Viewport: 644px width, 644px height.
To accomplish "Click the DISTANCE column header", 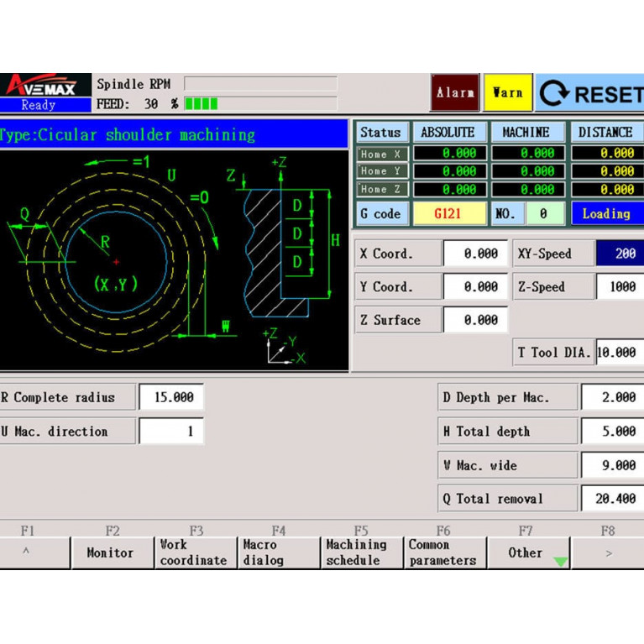I will pyautogui.click(x=607, y=133).
